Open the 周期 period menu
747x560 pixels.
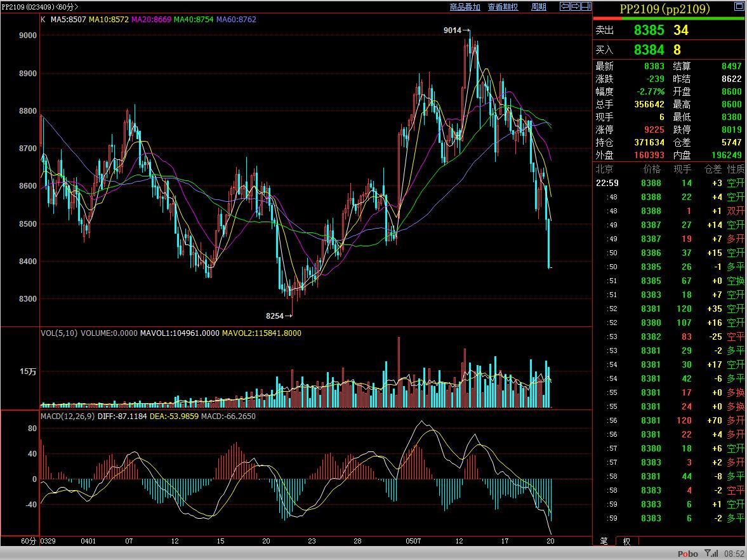[x=538, y=7]
